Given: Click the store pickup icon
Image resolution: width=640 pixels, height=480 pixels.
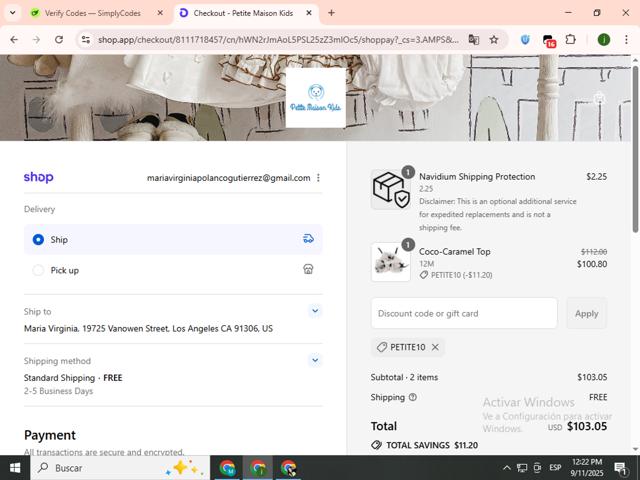Looking at the screenshot, I should 308,269.
